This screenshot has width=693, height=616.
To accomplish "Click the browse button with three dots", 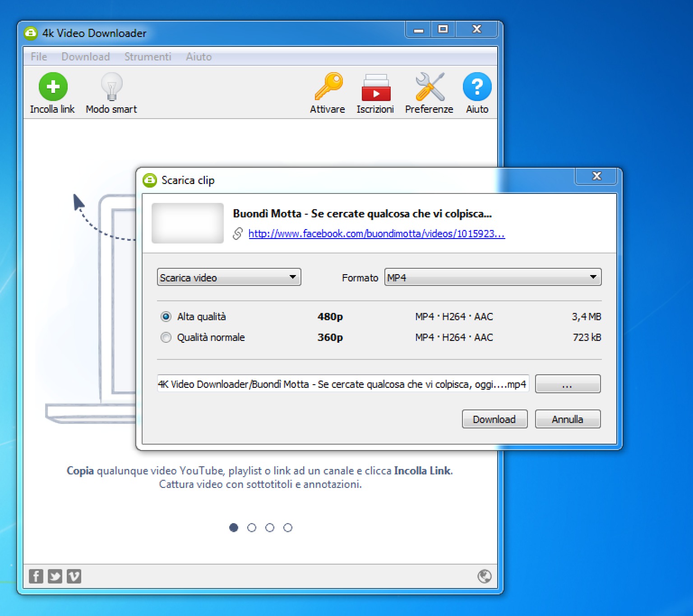I will (x=568, y=384).
